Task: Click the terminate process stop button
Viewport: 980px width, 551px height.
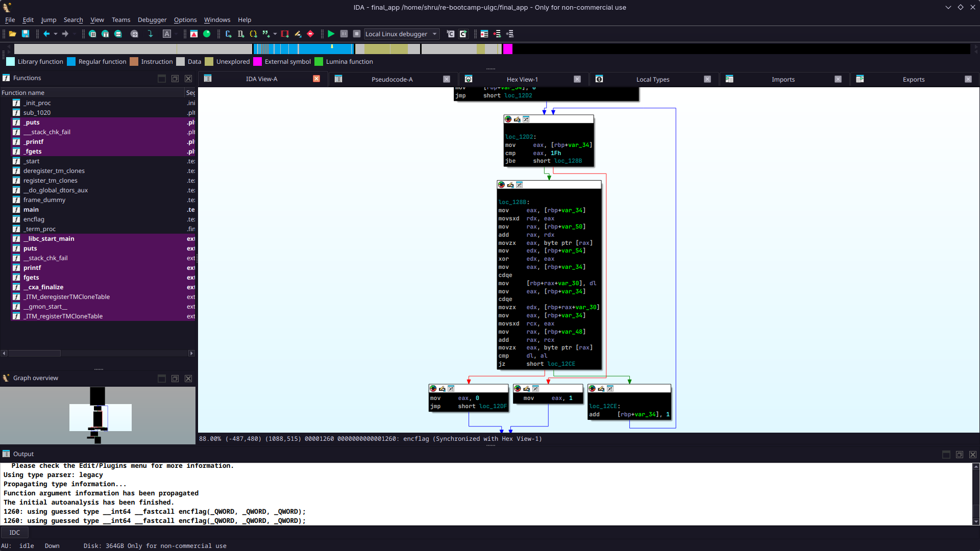Action: click(x=357, y=34)
